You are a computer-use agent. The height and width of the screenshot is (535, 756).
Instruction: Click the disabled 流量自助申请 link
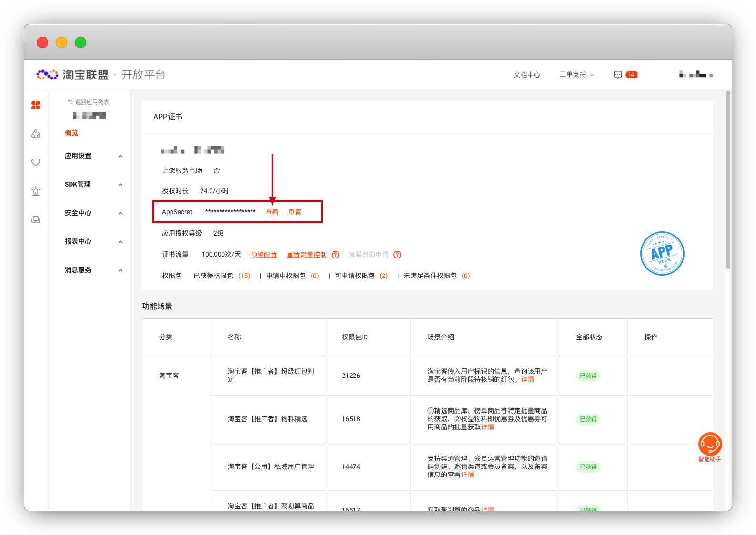(369, 255)
